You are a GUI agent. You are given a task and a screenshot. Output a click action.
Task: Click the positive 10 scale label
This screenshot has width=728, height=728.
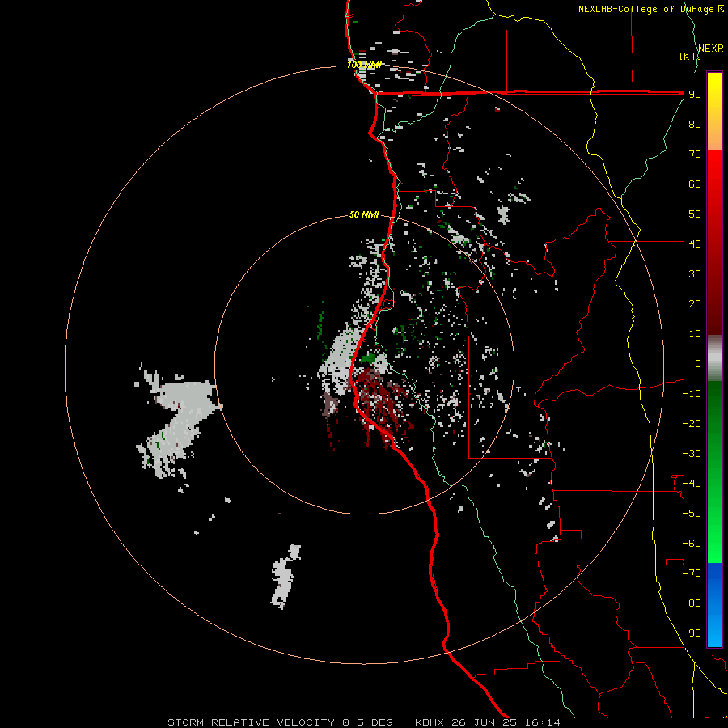695,334
